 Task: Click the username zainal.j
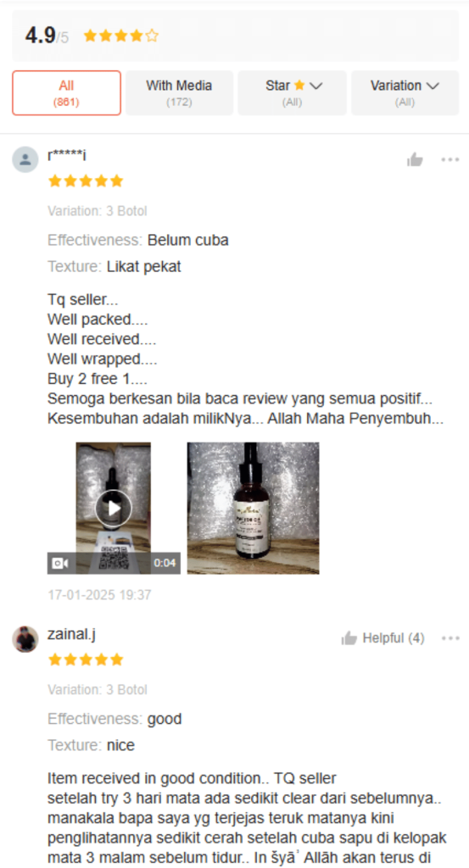click(71, 634)
